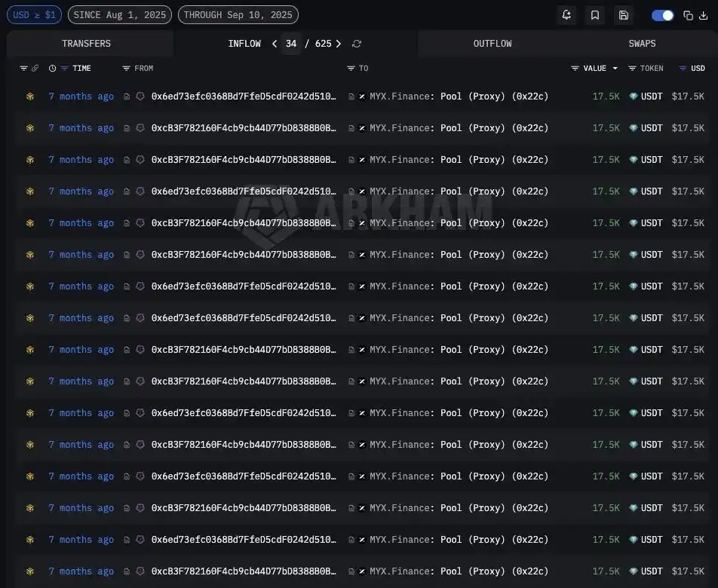Switch to the TRANSFERS tab
The image size is (718, 588).
pyautogui.click(x=86, y=44)
